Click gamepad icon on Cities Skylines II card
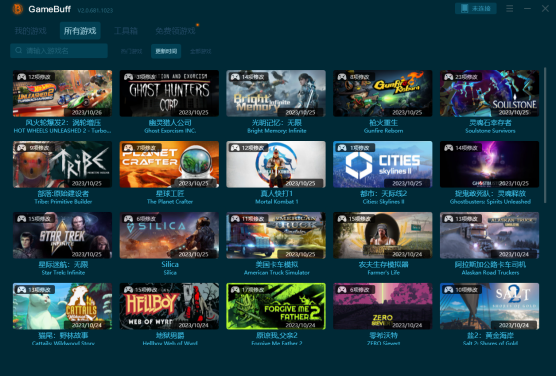Screen dimensions: 556x376 point(342,148)
